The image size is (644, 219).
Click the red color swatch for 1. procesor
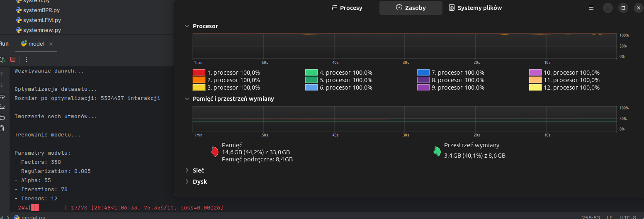pyautogui.click(x=199, y=73)
